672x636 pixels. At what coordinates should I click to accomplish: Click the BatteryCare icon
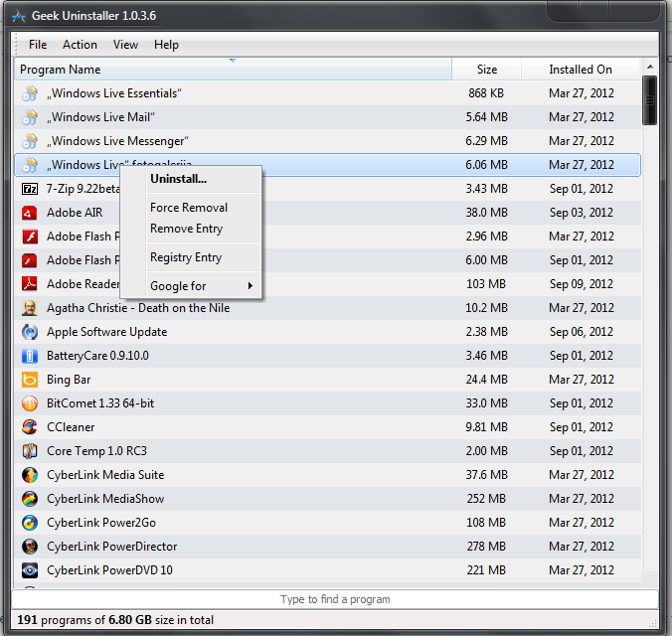30,356
